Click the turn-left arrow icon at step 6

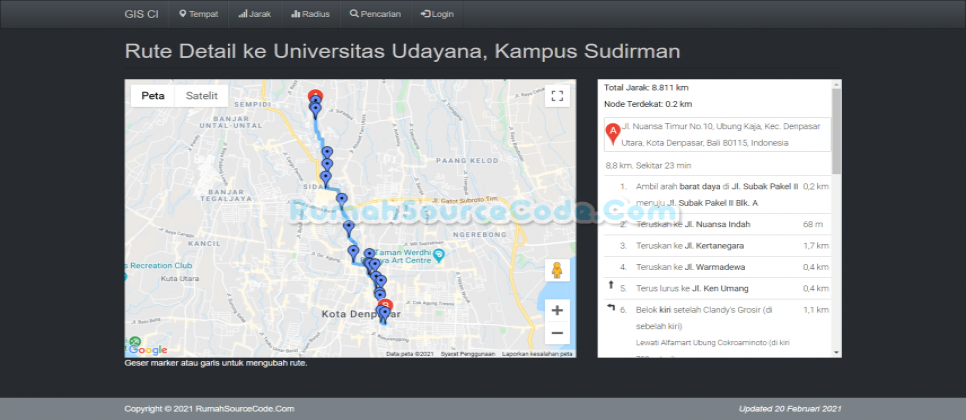point(611,307)
